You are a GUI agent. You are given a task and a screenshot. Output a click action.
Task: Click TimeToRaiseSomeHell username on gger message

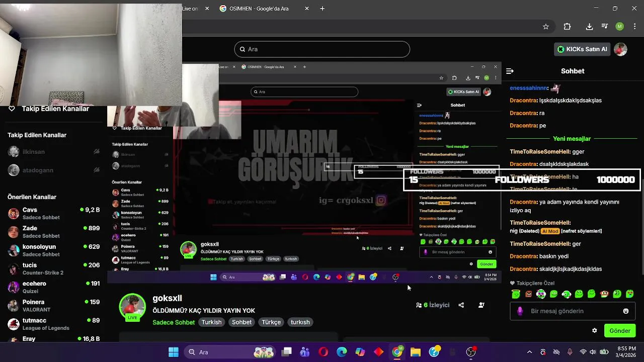click(540, 152)
